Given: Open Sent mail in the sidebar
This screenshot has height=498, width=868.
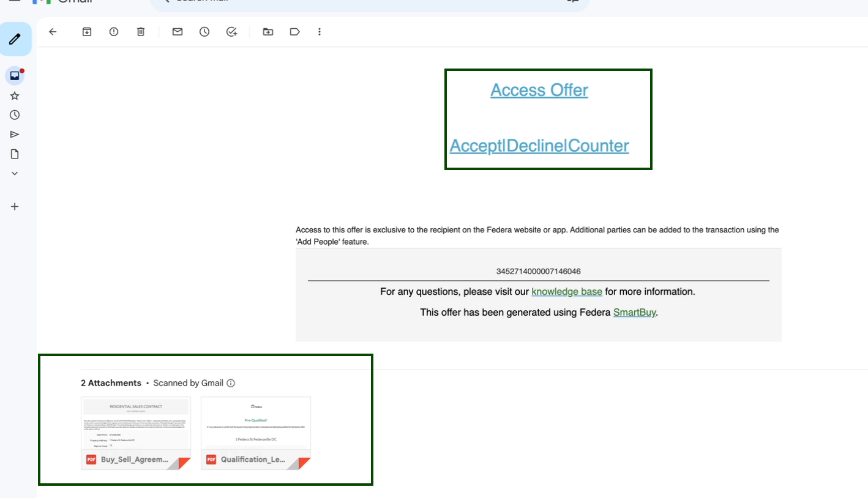Looking at the screenshot, I should [x=15, y=135].
